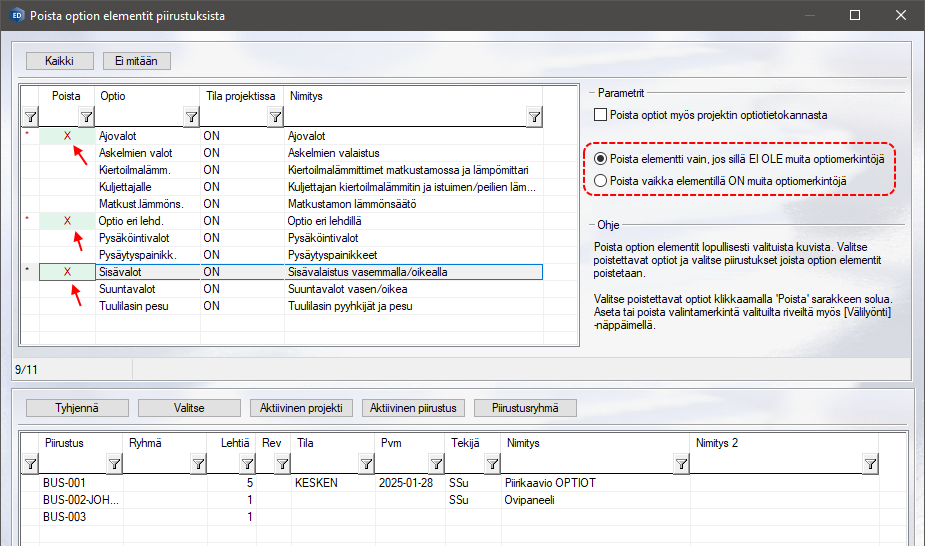Click the Pvm column filter icon
Image resolution: width=925 pixels, height=546 pixels.
[x=435, y=463]
